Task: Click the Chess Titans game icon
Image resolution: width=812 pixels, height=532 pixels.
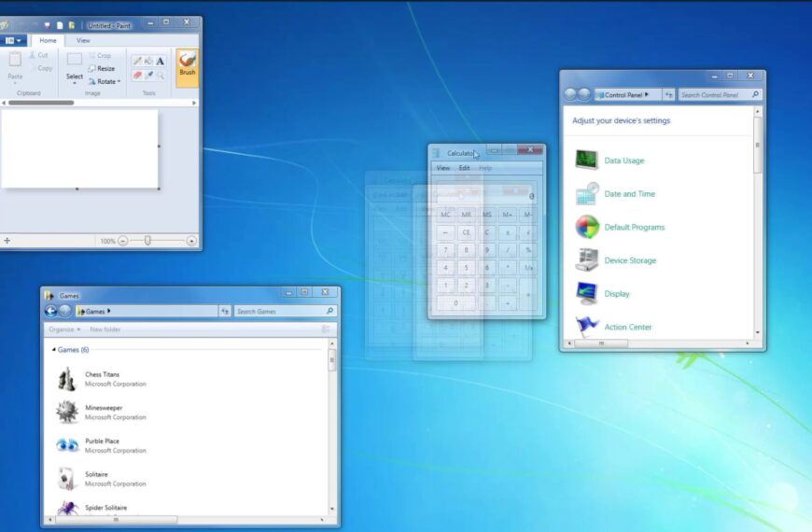Action: pyautogui.click(x=67, y=379)
